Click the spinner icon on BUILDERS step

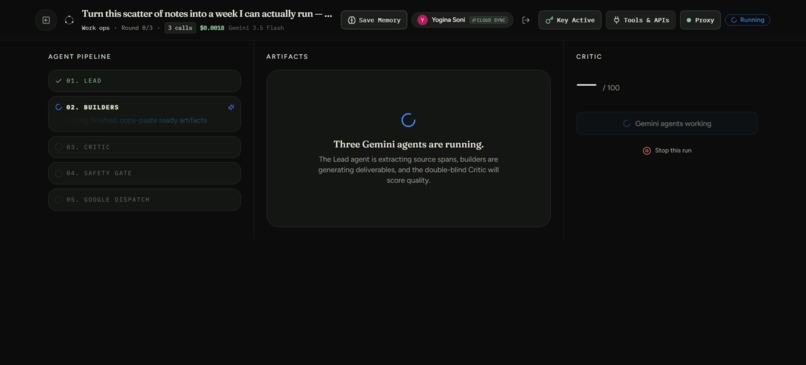(x=58, y=107)
